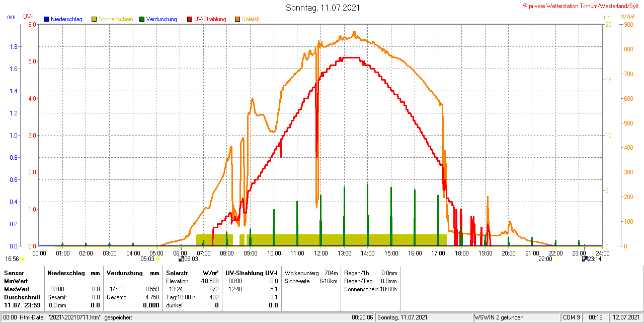This screenshot has height=323, width=644.
Task: Click the Regen/Tag 0.0mm entry
Action: (x=371, y=281)
